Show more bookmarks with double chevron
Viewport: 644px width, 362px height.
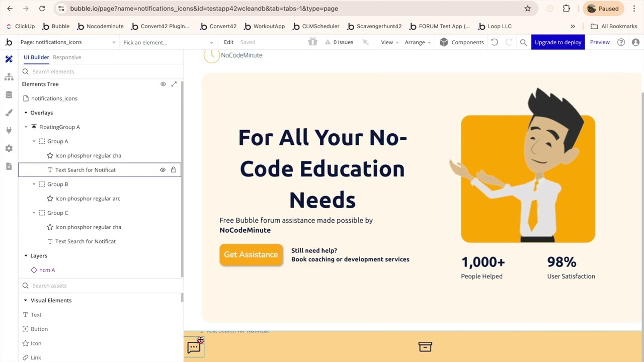(x=573, y=26)
